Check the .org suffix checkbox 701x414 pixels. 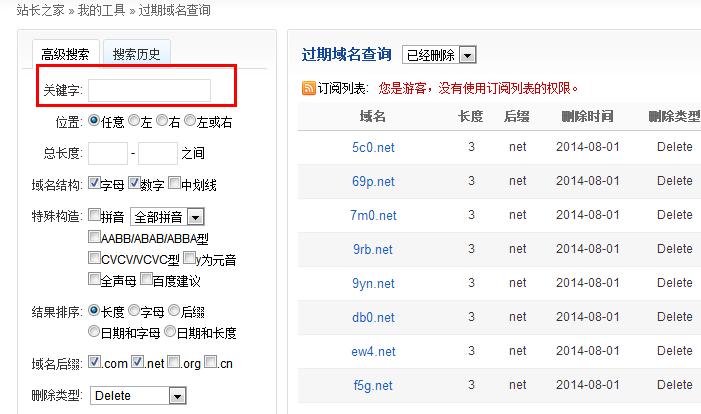(x=174, y=361)
